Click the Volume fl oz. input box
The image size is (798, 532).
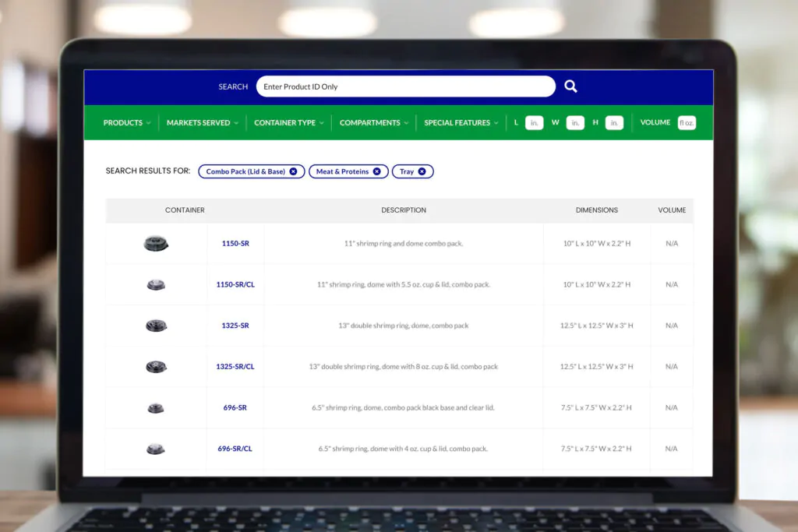pyautogui.click(x=686, y=123)
